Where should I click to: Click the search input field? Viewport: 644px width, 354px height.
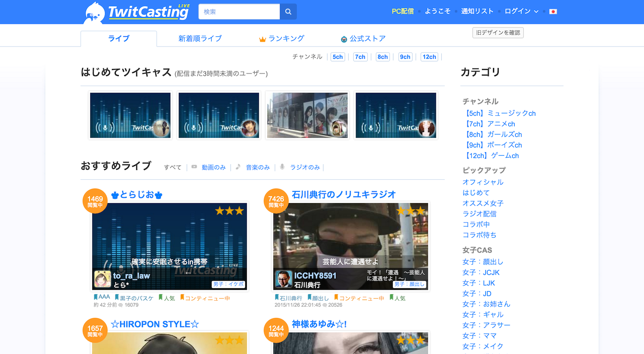click(x=239, y=12)
